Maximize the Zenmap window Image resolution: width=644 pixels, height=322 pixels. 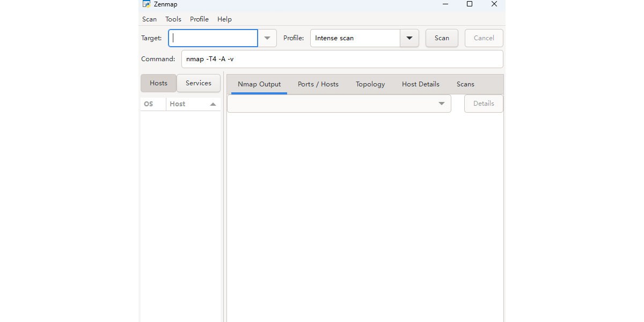(470, 4)
